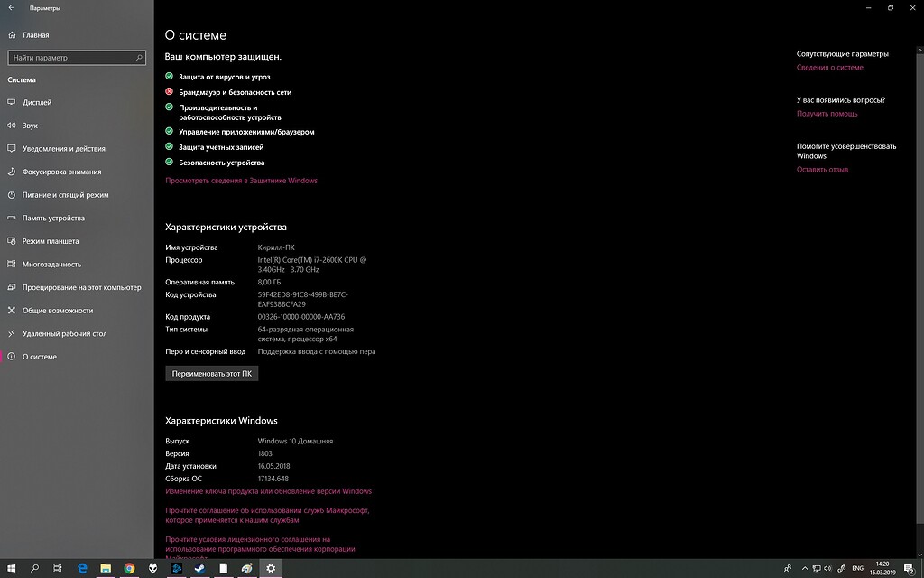Image resolution: width=924 pixels, height=578 pixels.
Task: Open the software license terms link
Action: (260, 548)
